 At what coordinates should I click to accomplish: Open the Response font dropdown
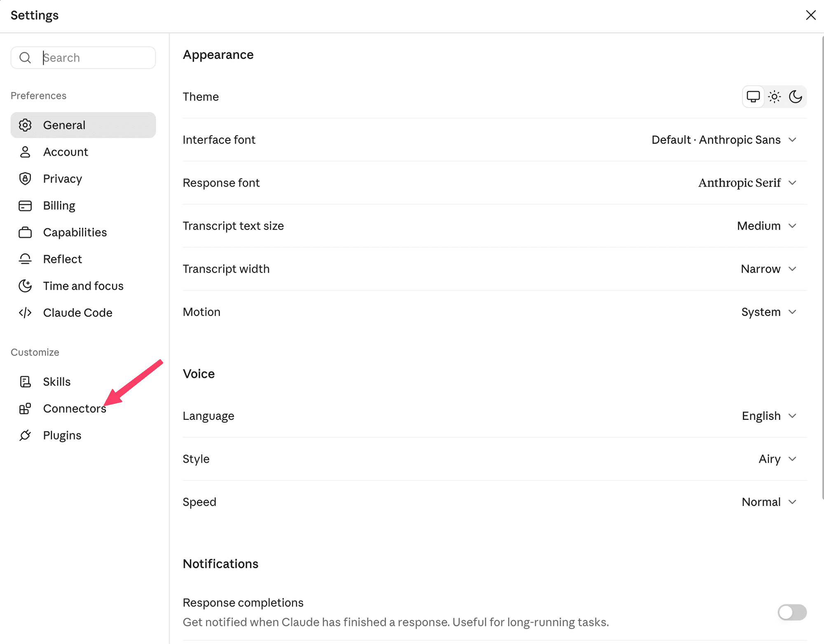(747, 183)
